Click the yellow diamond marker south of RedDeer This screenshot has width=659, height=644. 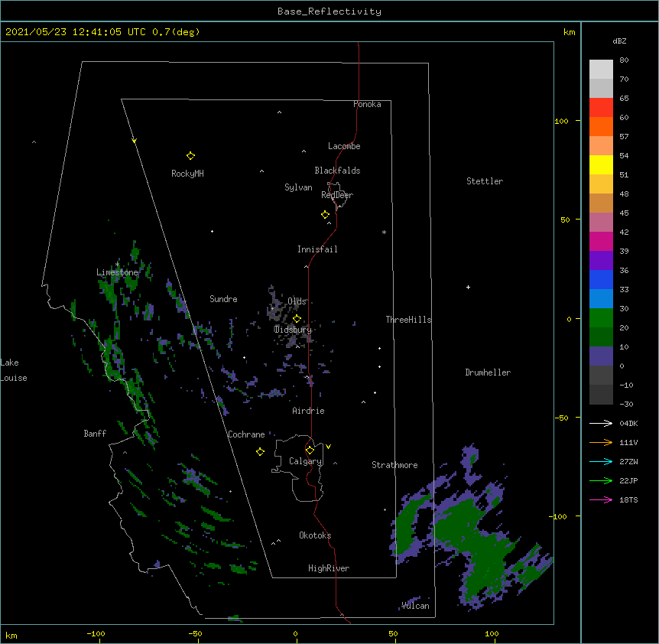[325, 215]
